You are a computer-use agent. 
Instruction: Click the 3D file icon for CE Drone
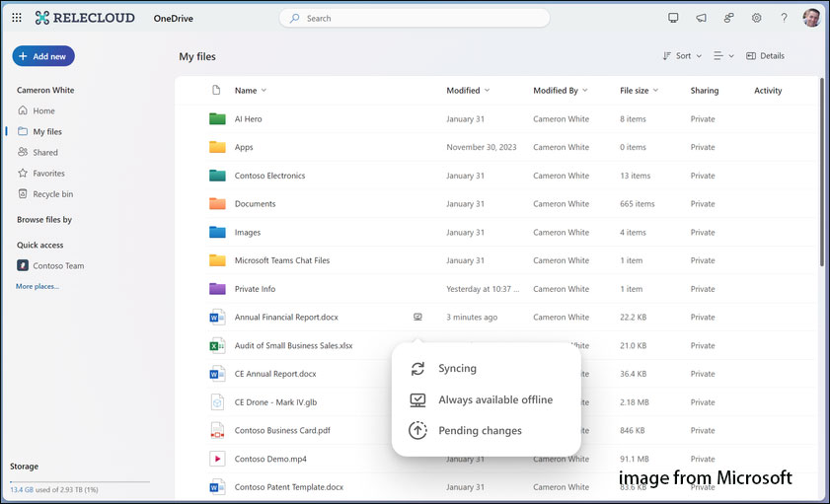217,402
